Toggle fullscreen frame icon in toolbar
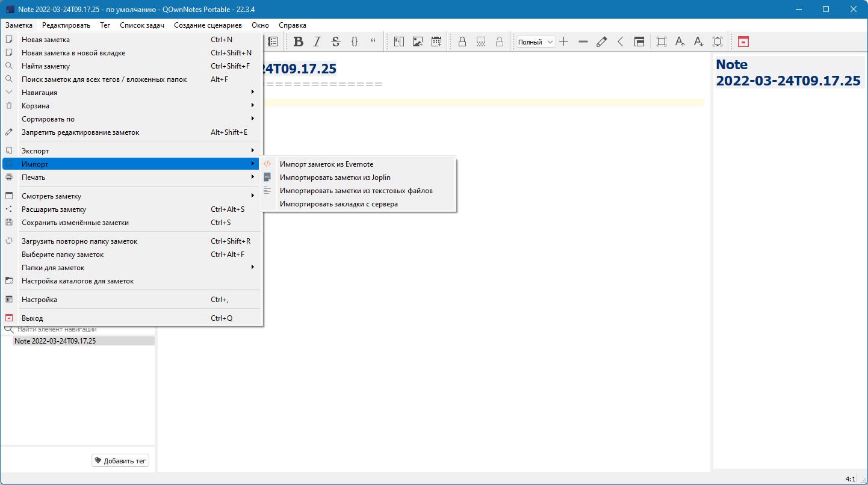 coord(661,42)
